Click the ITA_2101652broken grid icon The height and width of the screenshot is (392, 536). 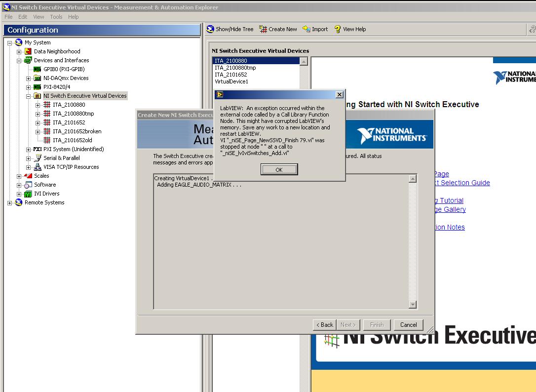[47, 131]
